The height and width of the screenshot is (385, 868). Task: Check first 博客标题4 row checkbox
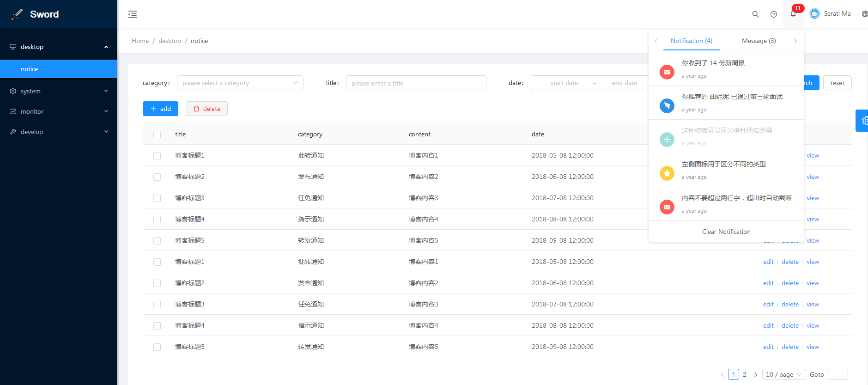157,220
